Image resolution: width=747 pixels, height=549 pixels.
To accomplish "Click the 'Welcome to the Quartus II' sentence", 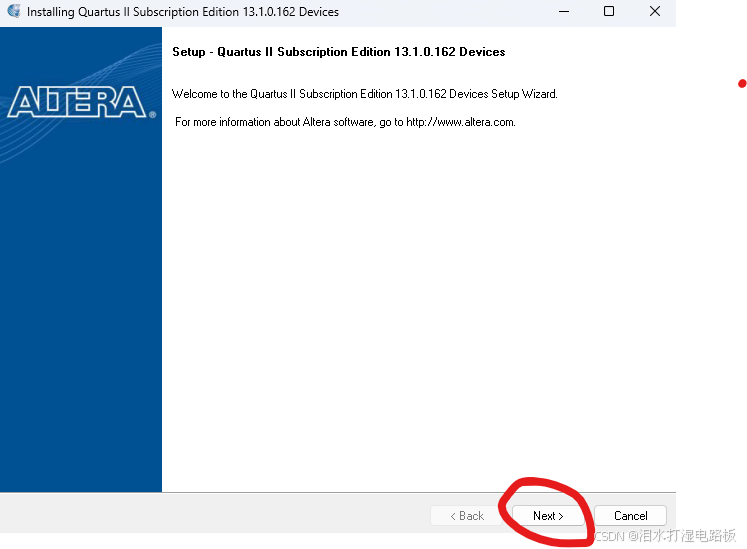I will tap(364, 94).
